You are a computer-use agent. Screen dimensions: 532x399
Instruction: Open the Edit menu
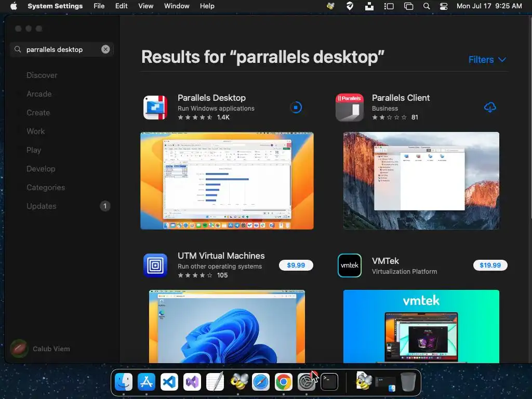121,6
